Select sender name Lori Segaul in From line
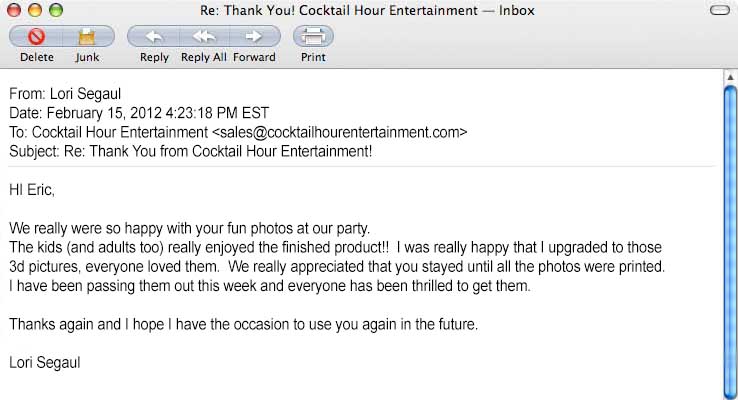 (86, 94)
